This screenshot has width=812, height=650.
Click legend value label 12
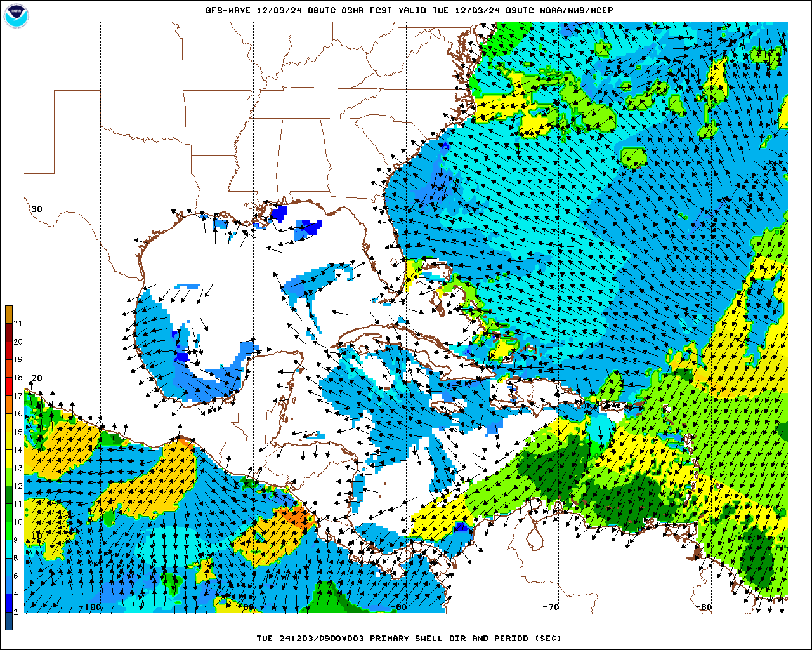18,486
